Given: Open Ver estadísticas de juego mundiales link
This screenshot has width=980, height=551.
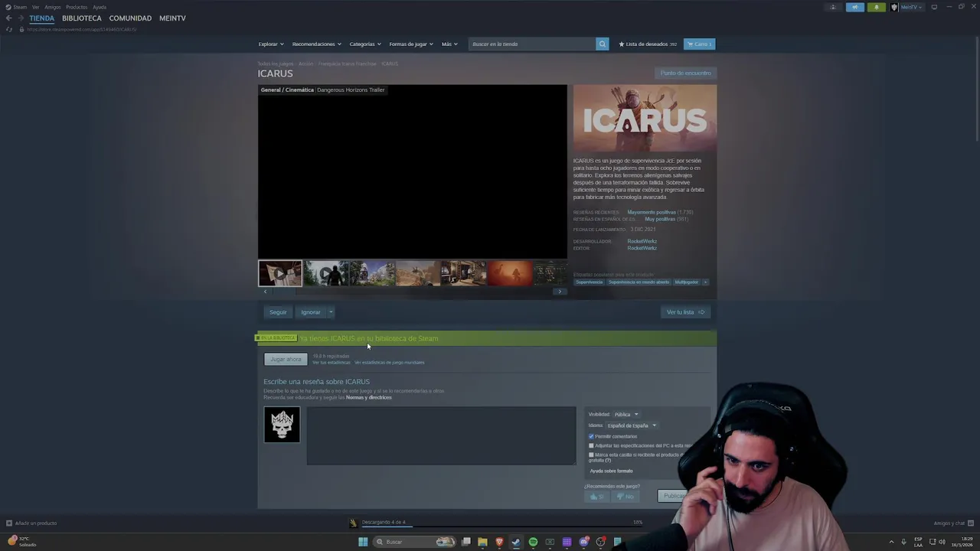Looking at the screenshot, I should 389,363.
